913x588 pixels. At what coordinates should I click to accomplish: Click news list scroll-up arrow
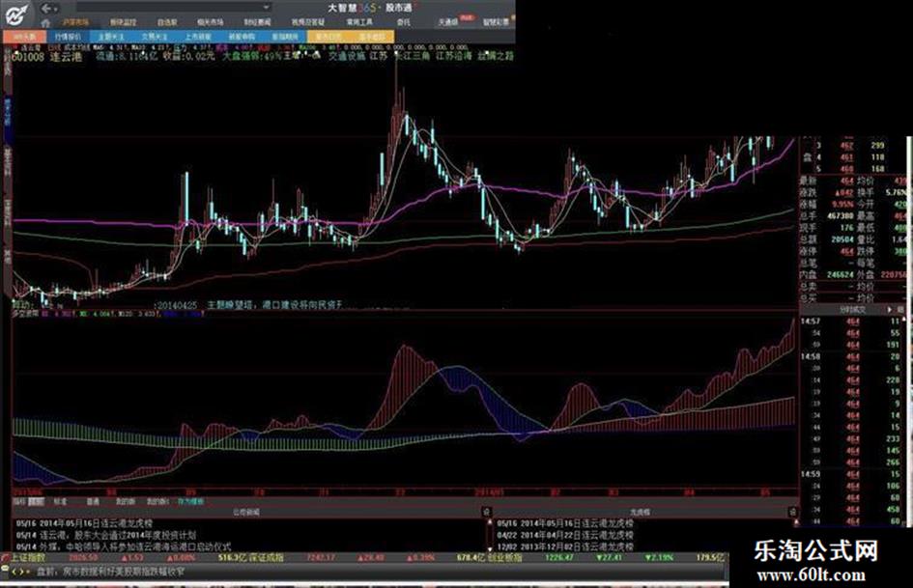[x=489, y=522]
